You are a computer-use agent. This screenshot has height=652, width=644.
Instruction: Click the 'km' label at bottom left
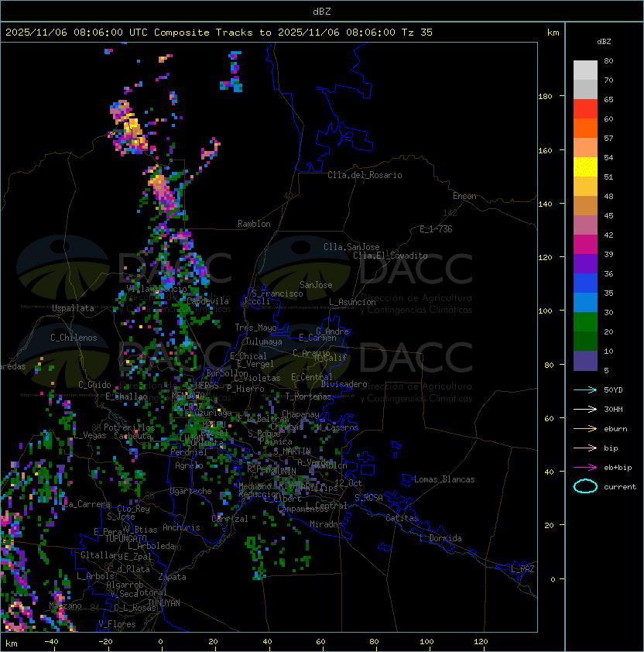12,643
